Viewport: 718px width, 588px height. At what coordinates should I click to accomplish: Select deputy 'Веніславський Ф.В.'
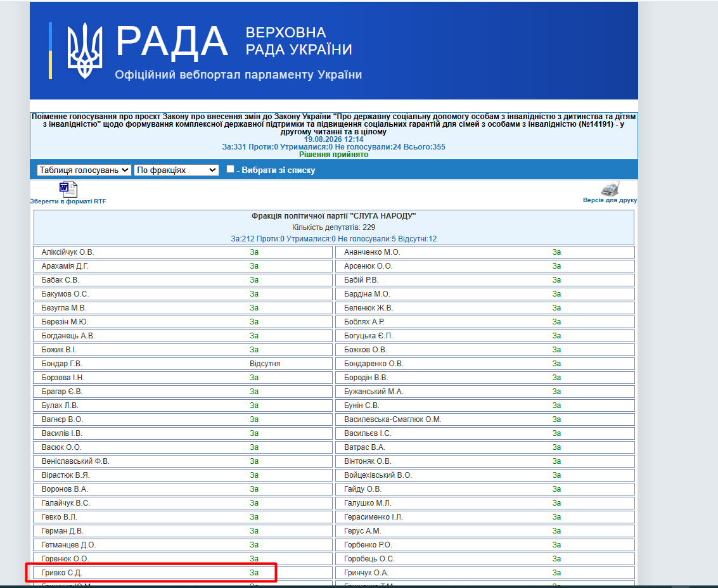(x=75, y=461)
